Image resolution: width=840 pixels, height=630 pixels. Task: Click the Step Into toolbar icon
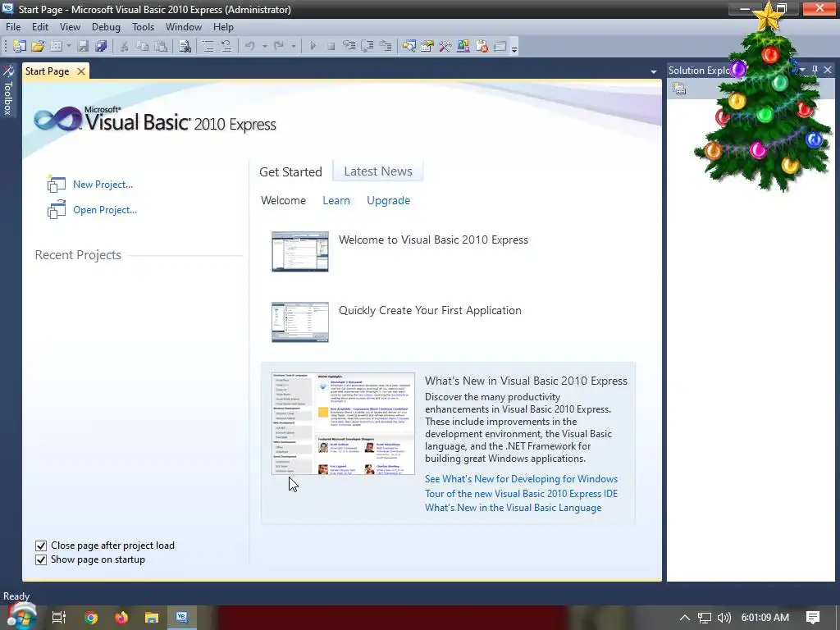coord(349,47)
